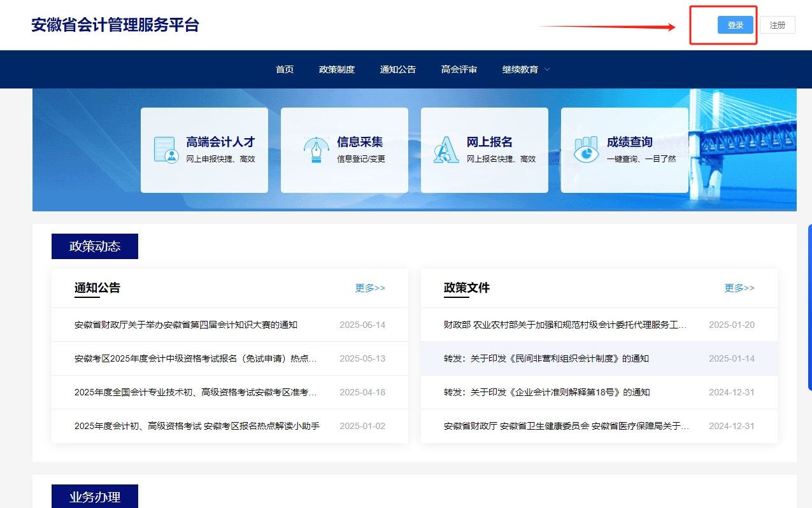Click the highlighted 登录 button

(735, 24)
